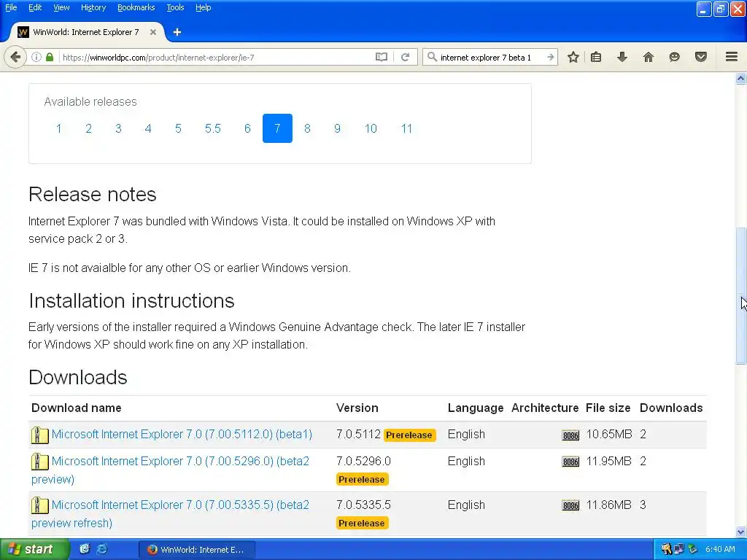Image resolution: width=747 pixels, height=560 pixels.
Task: Open the hamburger menu
Action: click(x=732, y=57)
